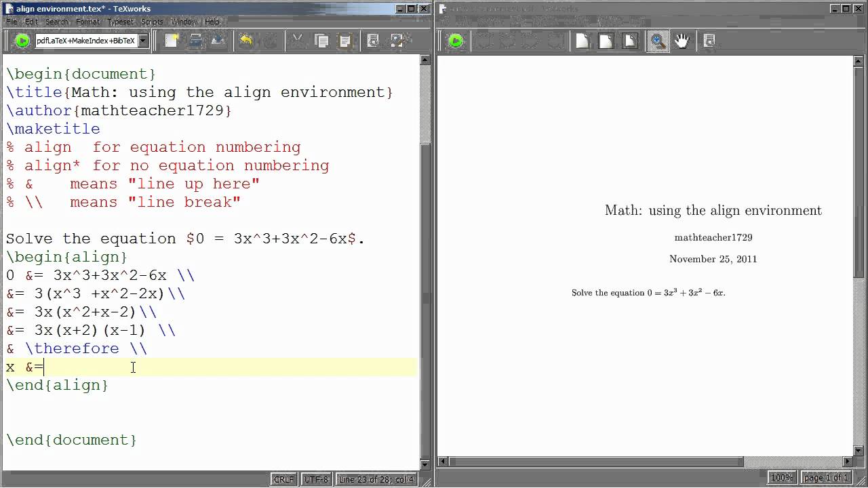Image resolution: width=868 pixels, height=488 pixels.
Task: Click the Paste clipboard icon
Action: pos(345,41)
